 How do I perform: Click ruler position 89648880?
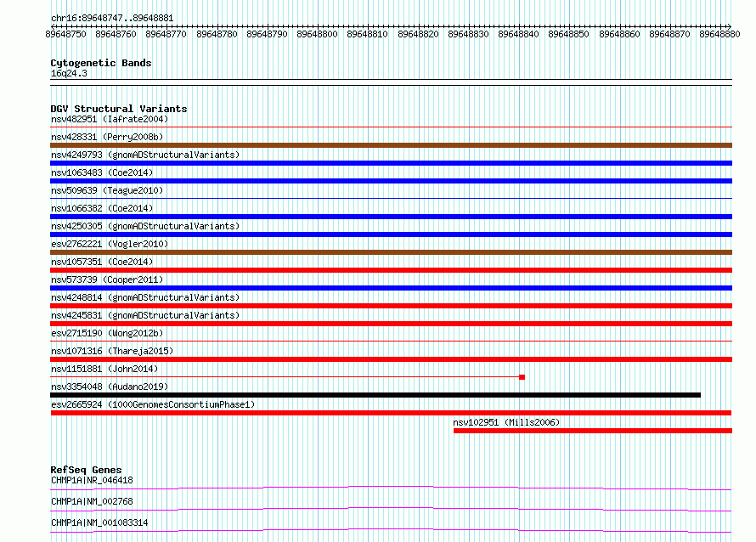point(719,34)
